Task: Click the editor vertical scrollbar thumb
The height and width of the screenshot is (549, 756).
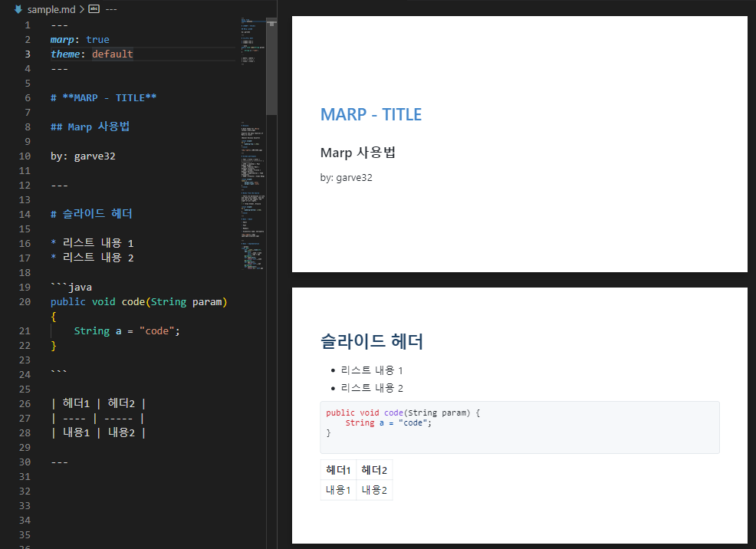Action: coord(271,67)
